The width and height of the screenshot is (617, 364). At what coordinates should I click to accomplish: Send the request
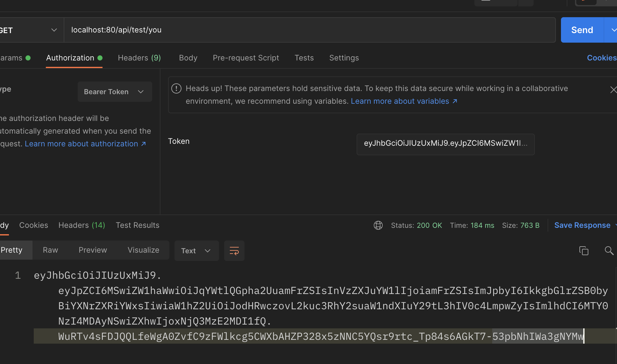pos(582,30)
